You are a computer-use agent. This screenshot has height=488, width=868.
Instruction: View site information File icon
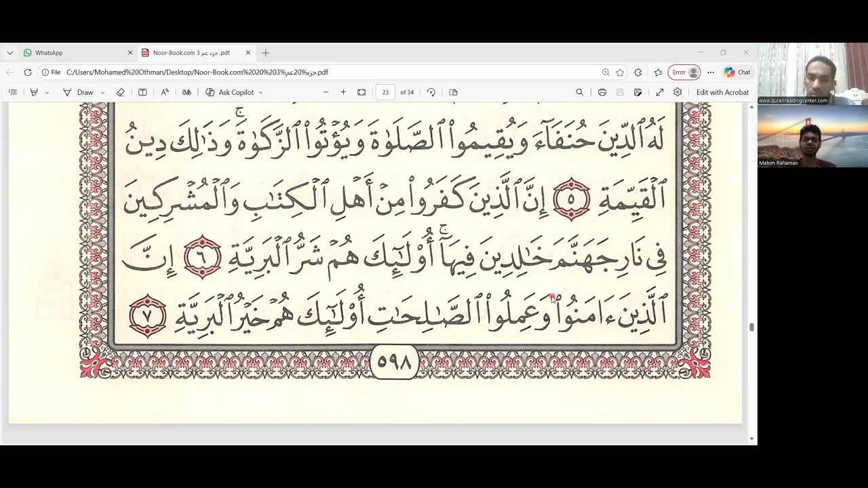[x=51, y=72]
